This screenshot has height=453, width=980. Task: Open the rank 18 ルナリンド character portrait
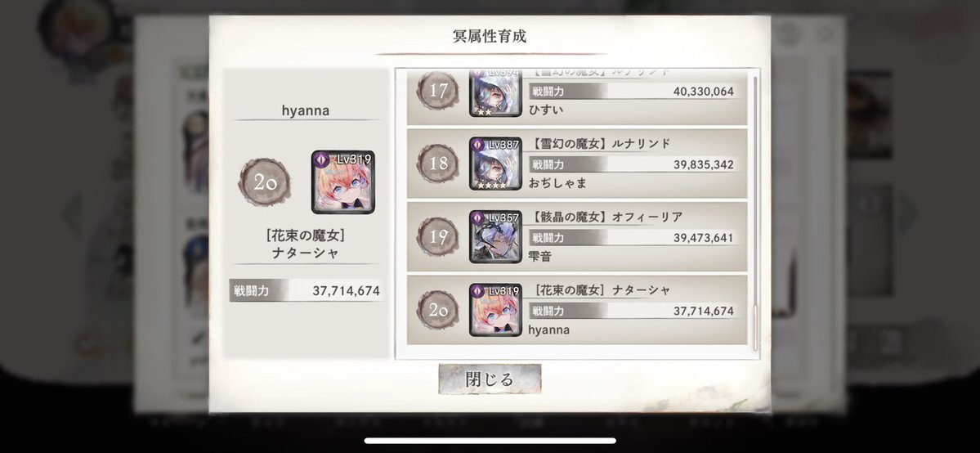495,164
